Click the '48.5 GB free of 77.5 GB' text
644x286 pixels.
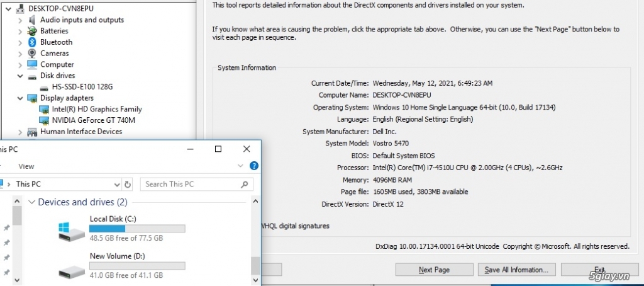(126, 238)
